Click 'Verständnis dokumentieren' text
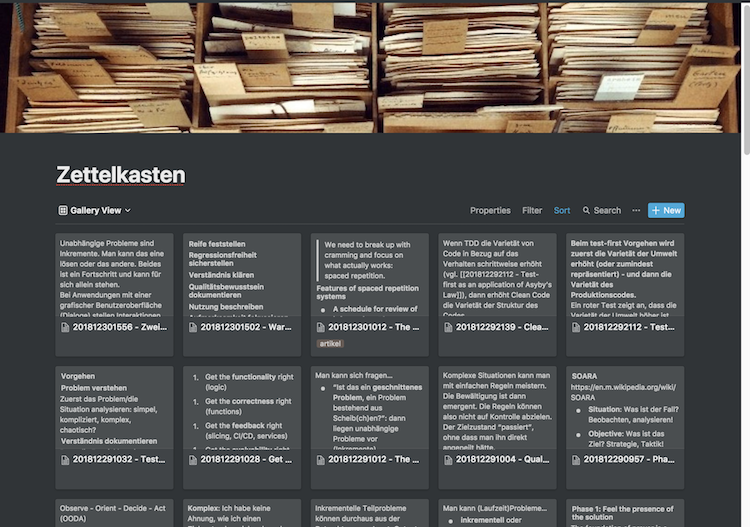The width and height of the screenshot is (750, 527). pyautogui.click(x=109, y=441)
